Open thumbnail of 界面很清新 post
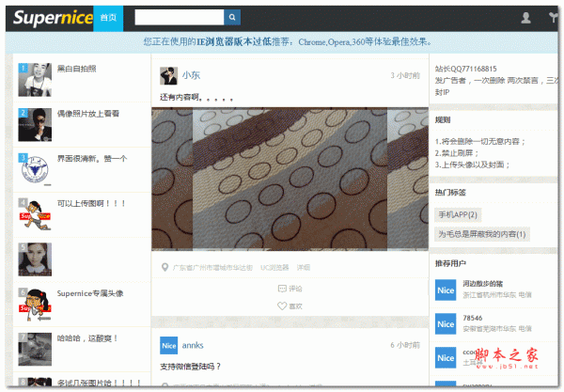 click(35, 170)
